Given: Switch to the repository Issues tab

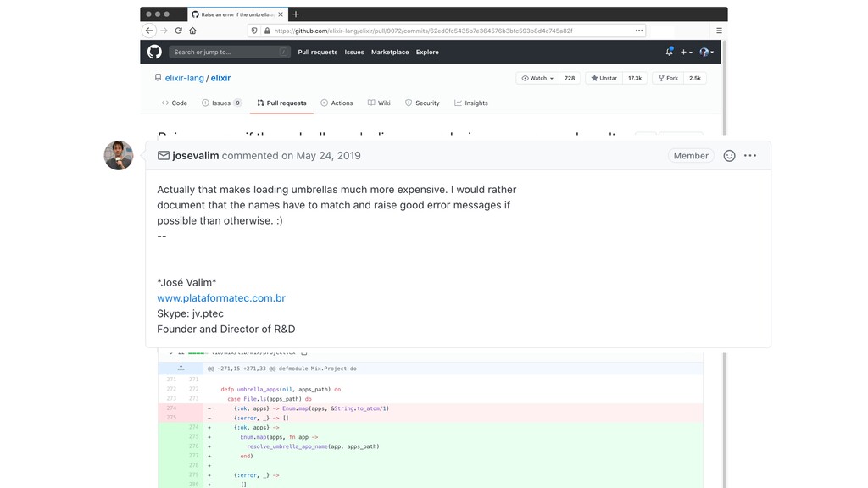Looking at the screenshot, I should 221,103.
